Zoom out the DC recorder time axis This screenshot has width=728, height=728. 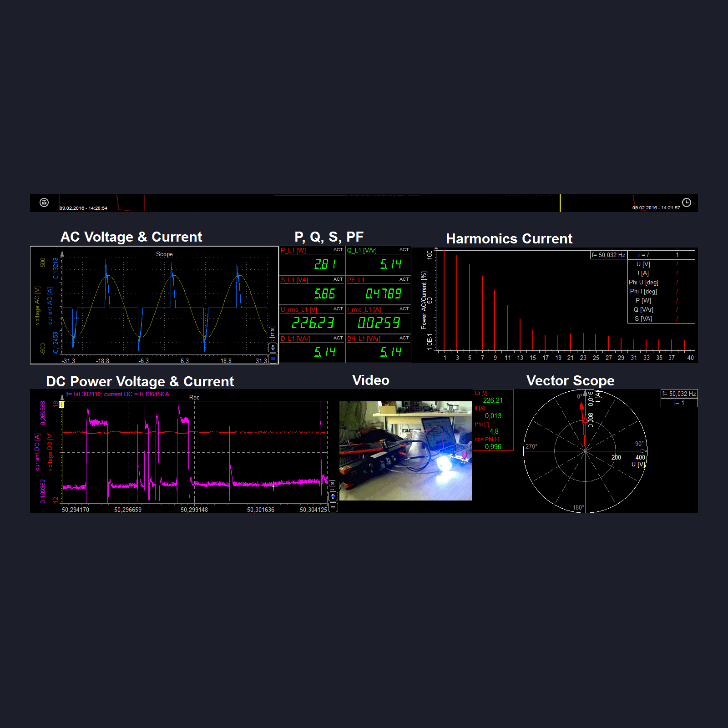333,507
